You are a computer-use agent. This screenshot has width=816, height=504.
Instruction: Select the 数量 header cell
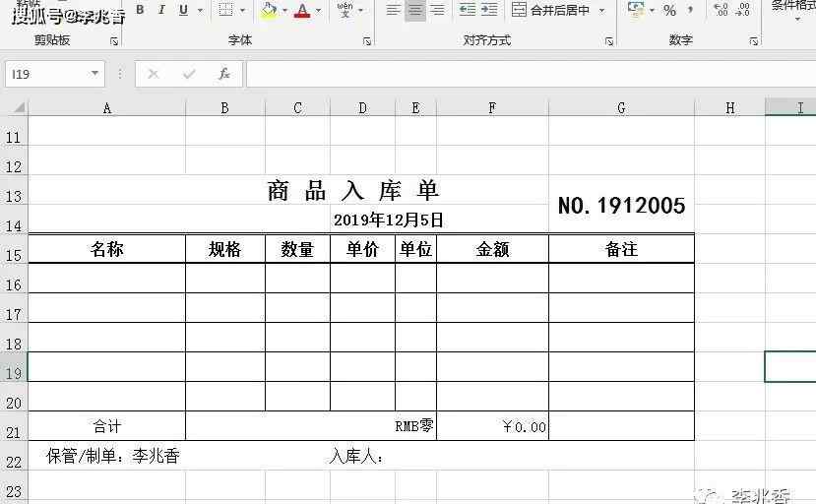coord(297,249)
